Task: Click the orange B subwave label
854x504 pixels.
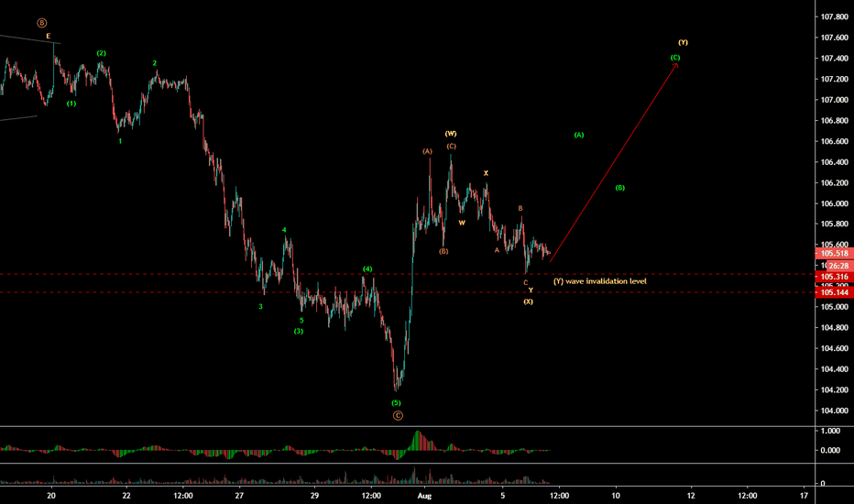Action: 520,209
